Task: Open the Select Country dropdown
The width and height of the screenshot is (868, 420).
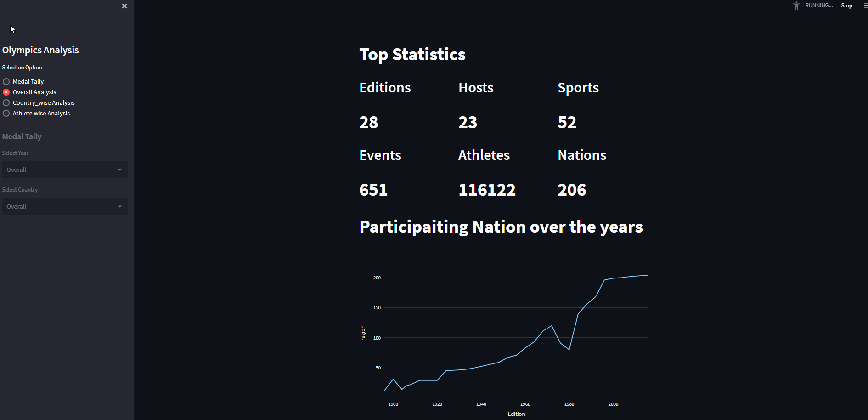Action: (x=65, y=206)
